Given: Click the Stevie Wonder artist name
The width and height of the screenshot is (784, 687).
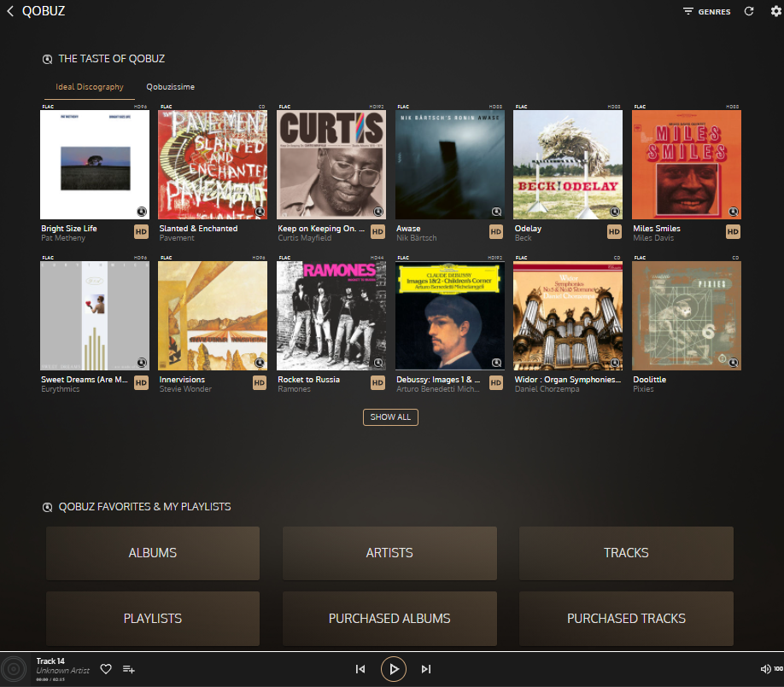Looking at the screenshot, I should coord(185,389).
